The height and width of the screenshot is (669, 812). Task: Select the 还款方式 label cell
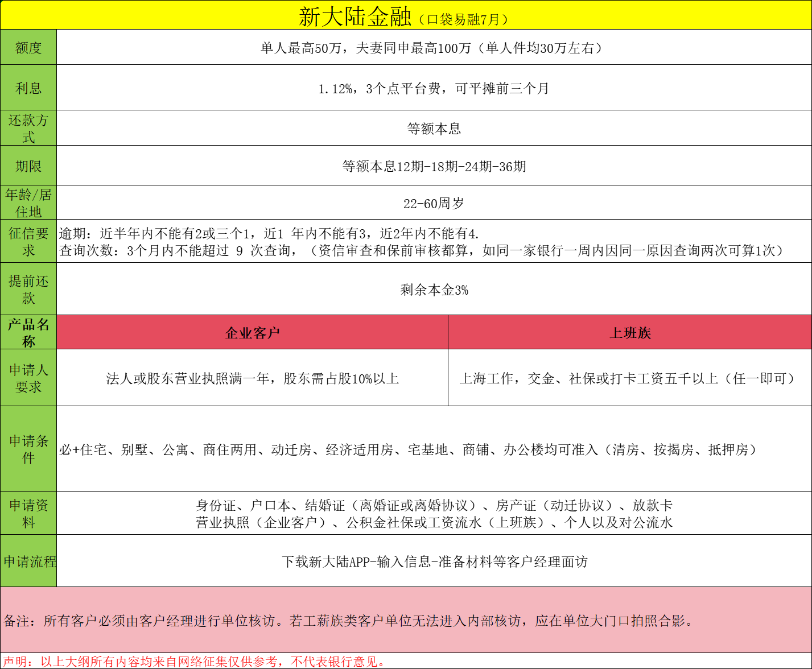click(x=28, y=127)
